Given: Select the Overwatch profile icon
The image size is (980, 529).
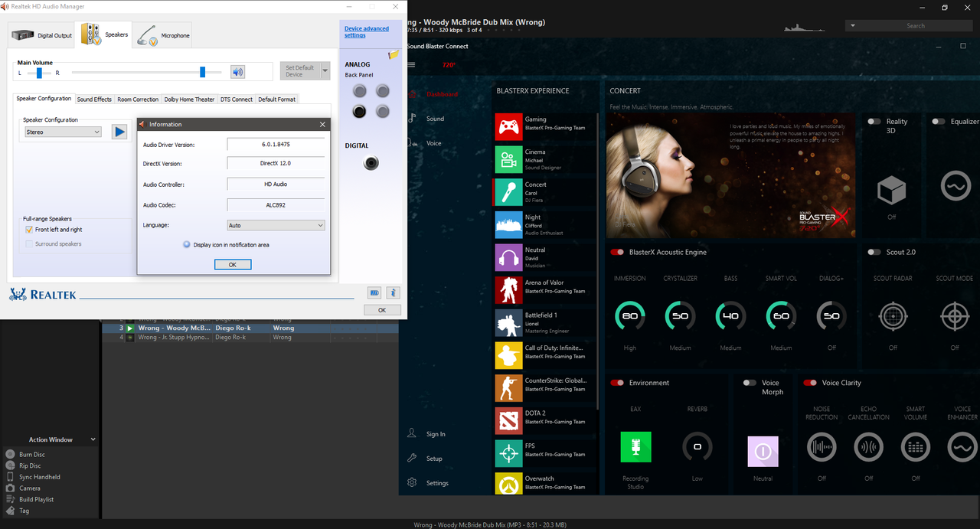Looking at the screenshot, I should [x=508, y=483].
